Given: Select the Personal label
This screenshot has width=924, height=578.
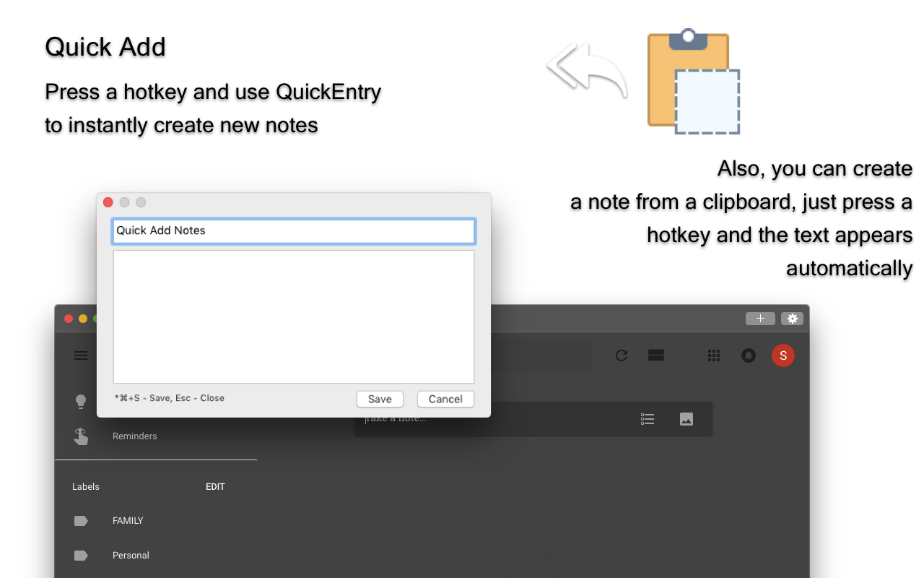Looking at the screenshot, I should (131, 555).
